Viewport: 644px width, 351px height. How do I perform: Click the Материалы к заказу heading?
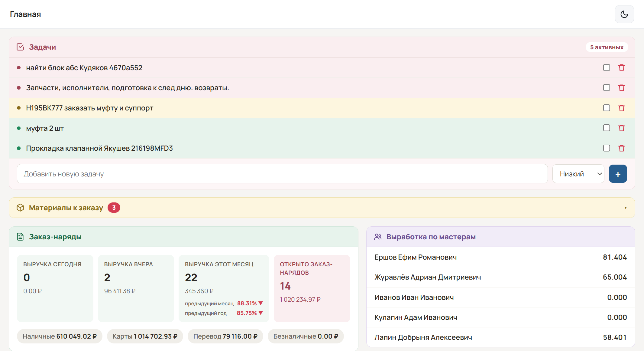66,208
